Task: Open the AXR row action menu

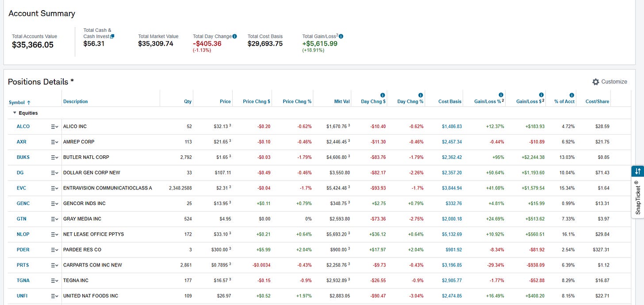Action: tap(54, 142)
